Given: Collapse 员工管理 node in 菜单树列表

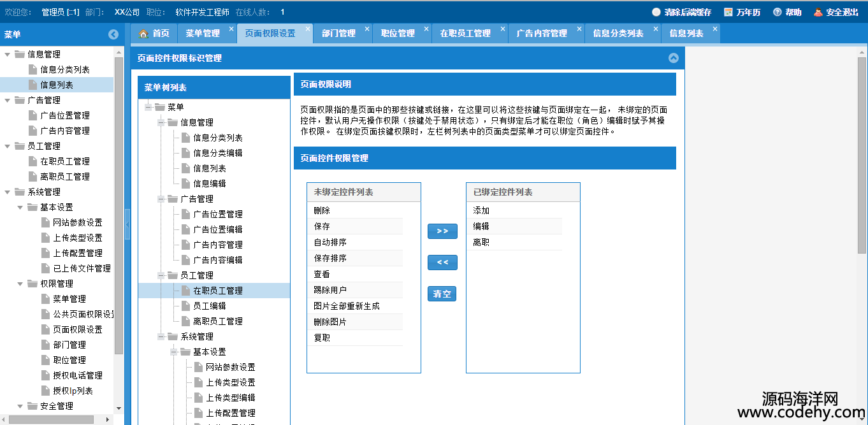Looking at the screenshot, I should pos(161,275).
